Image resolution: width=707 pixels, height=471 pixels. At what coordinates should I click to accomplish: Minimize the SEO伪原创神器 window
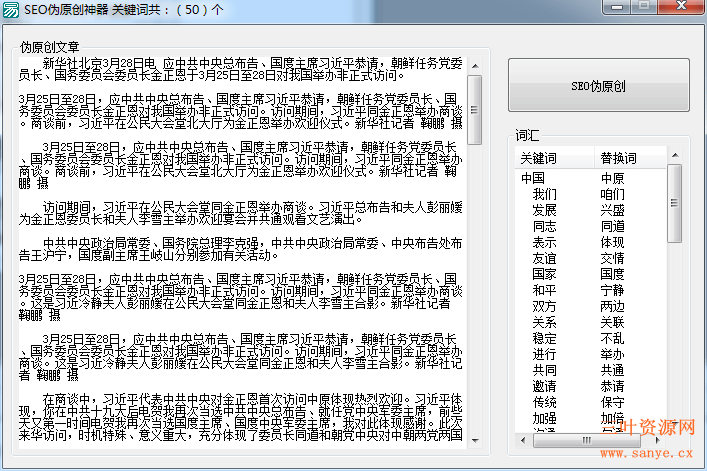pos(617,7)
